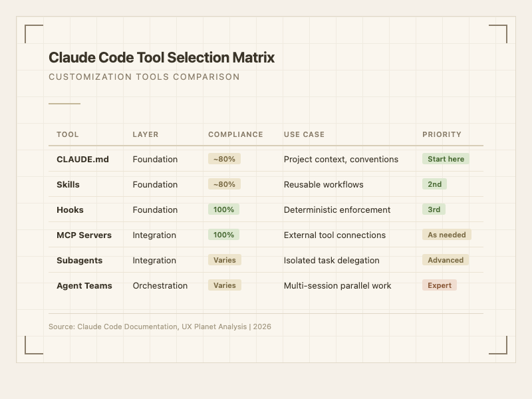Select the Agent Teams row label
The image size is (532, 399).
(84, 286)
